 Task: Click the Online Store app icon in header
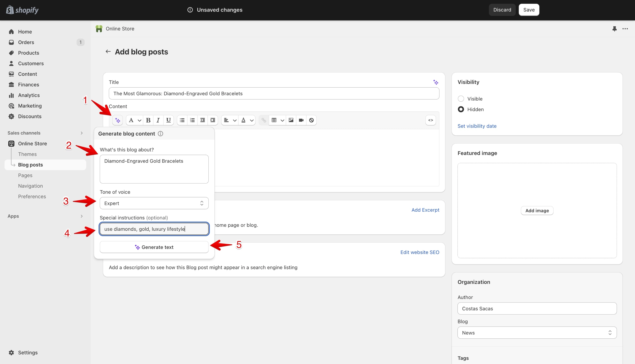tap(99, 29)
